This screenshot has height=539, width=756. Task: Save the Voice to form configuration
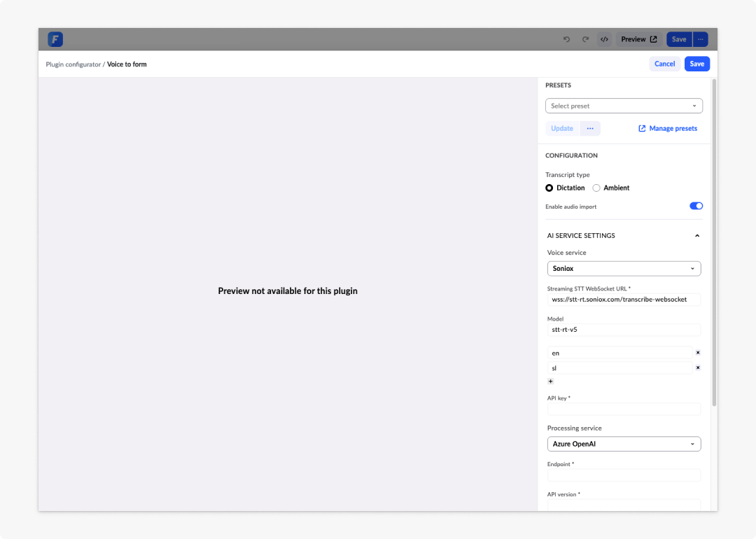coord(696,64)
